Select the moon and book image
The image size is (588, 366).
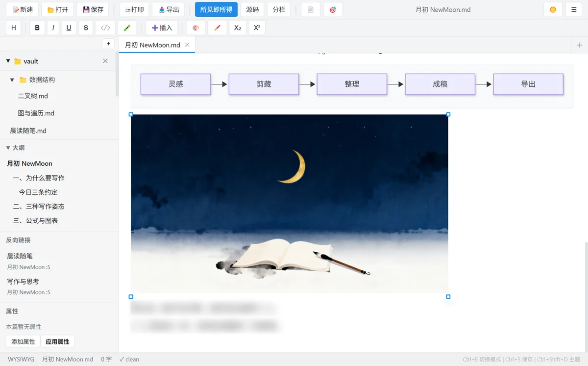pyautogui.click(x=290, y=204)
